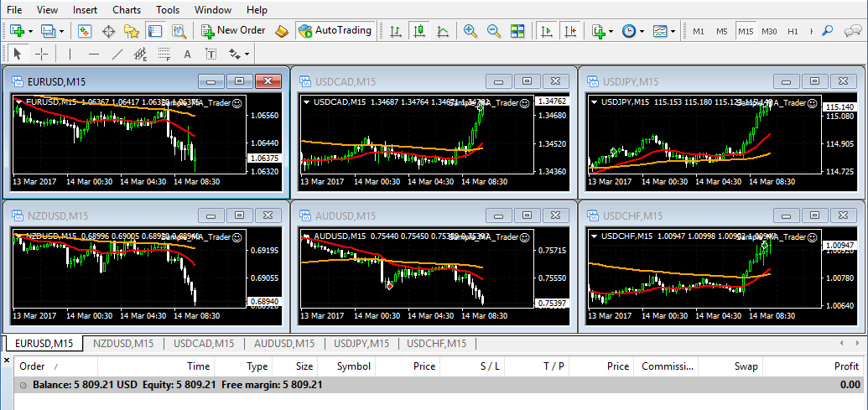Select the Text tool 'A'
Image resolution: width=868 pixels, height=410 pixels.
pos(187,54)
